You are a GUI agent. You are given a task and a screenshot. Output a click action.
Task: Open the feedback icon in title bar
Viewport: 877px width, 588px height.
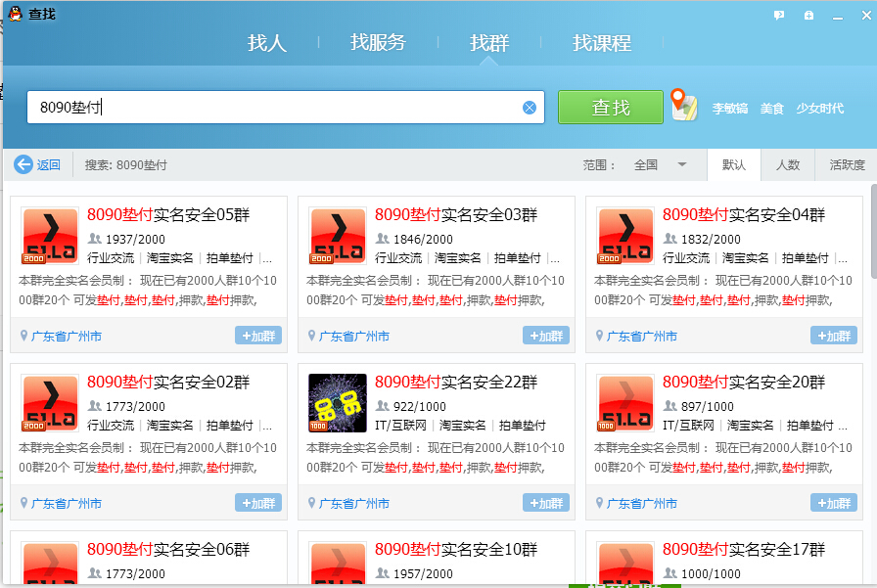pyautogui.click(x=779, y=16)
